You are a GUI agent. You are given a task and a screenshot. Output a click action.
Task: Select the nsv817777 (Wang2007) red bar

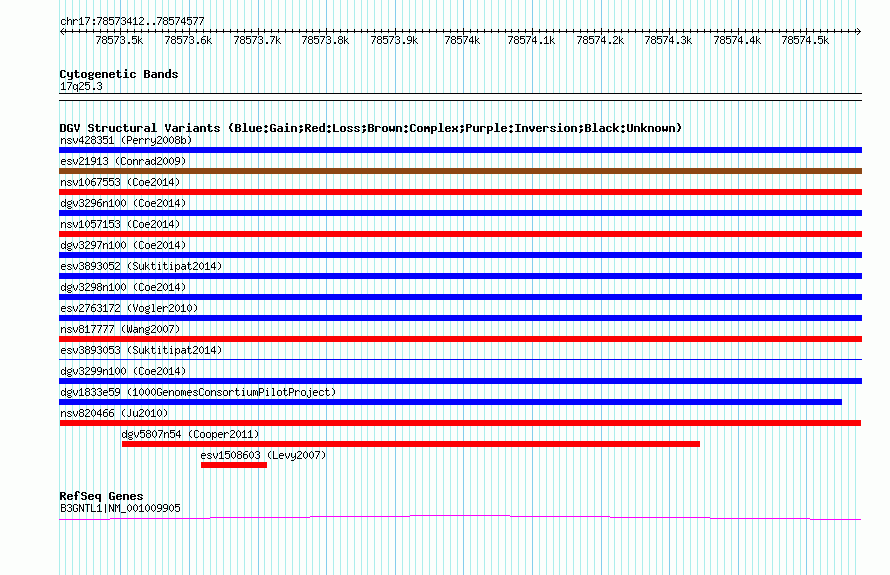[460, 339]
